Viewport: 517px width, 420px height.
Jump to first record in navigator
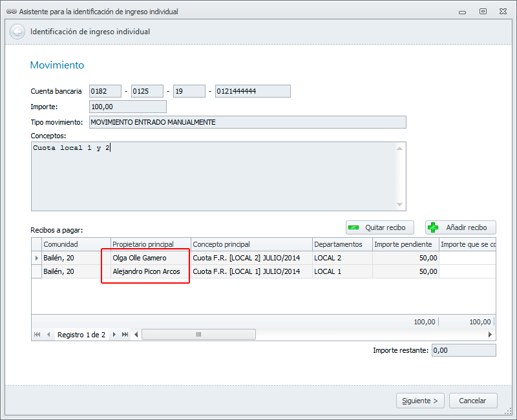37,335
